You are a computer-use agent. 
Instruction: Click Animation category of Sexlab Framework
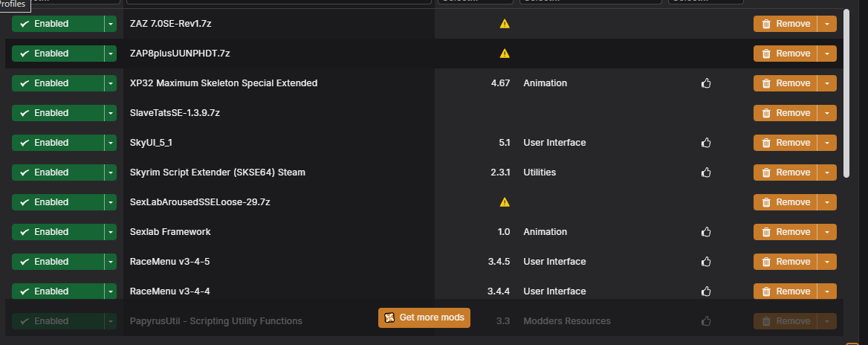(x=545, y=232)
